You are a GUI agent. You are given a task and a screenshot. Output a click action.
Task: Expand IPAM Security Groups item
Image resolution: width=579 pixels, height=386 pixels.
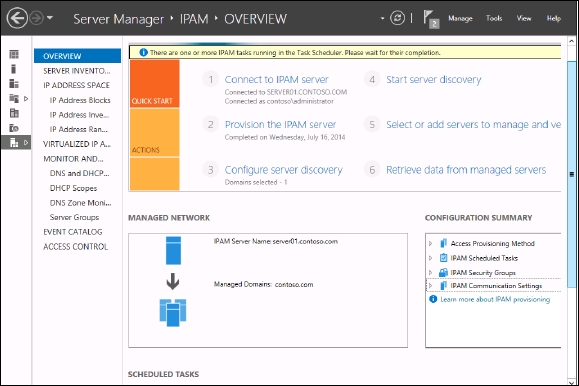click(431, 273)
